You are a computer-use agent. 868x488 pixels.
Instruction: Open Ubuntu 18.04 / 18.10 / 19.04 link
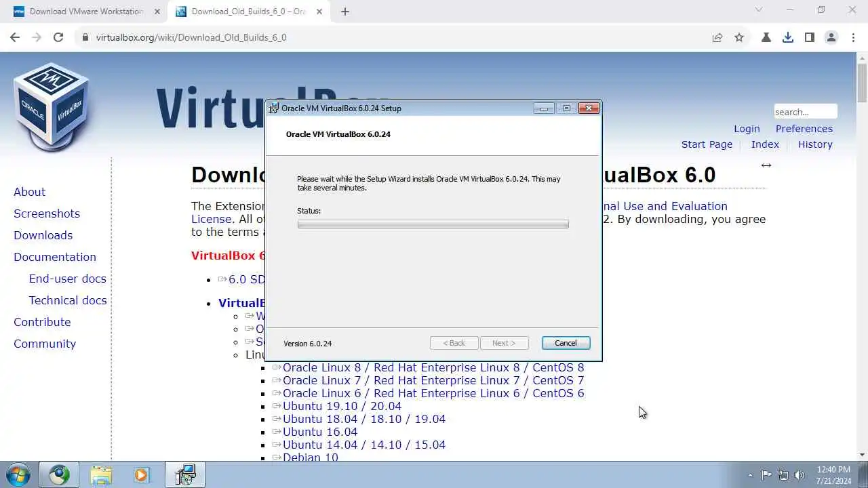pos(364,419)
